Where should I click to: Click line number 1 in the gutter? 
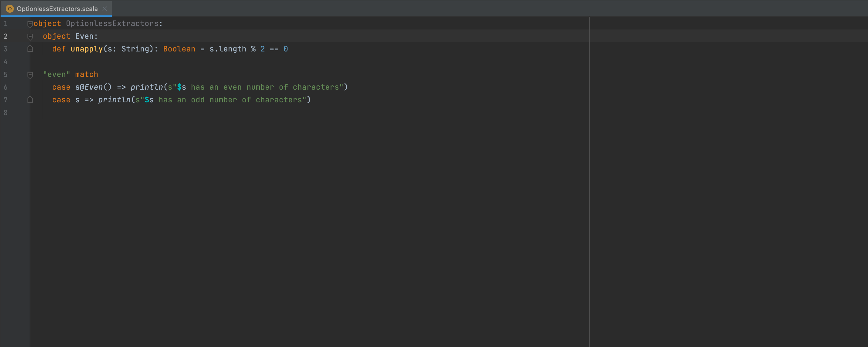click(x=5, y=24)
